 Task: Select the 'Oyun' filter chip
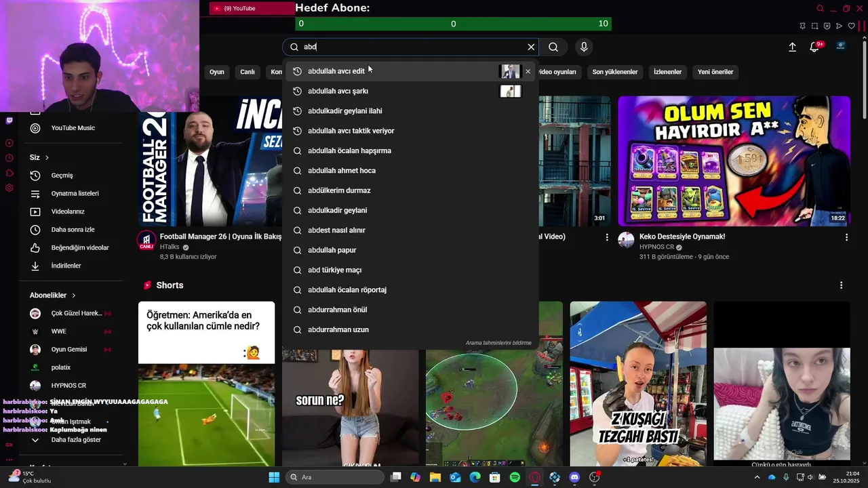tap(216, 72)
